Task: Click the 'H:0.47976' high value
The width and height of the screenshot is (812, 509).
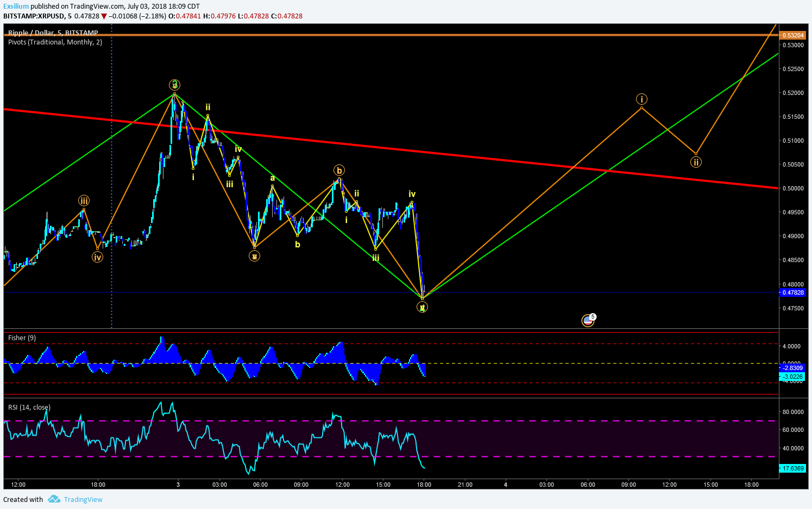Action: pyautogui.click(x=219, y=16)
